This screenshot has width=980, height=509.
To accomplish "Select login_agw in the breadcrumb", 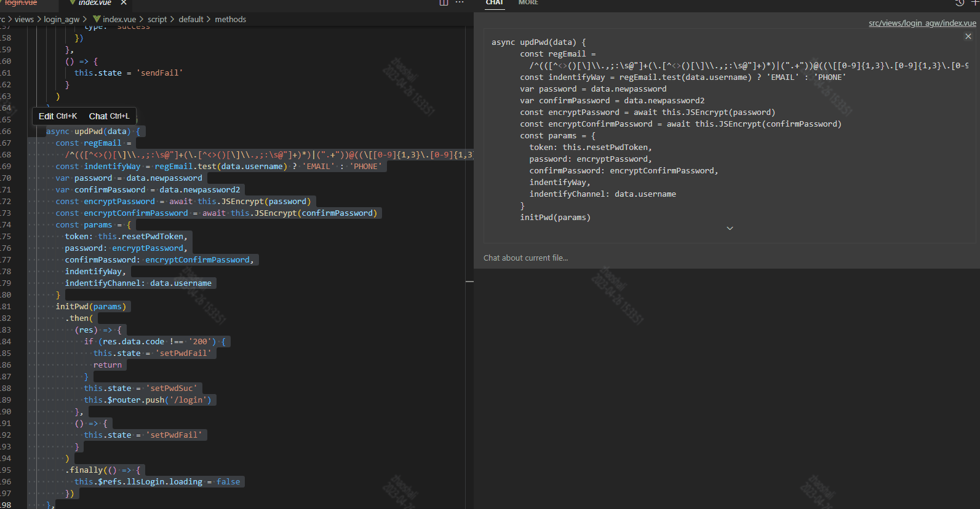I will [62, 20].
